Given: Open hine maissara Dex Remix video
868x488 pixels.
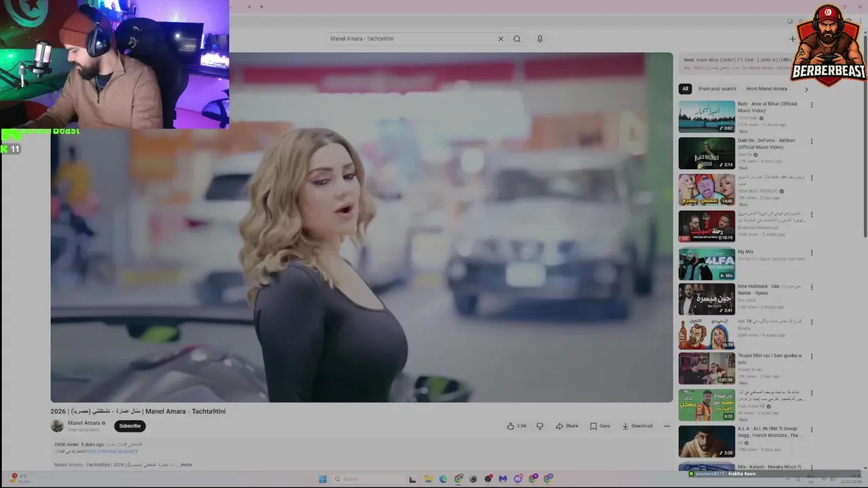Looking at the screenshot, I should coord(707,299).
